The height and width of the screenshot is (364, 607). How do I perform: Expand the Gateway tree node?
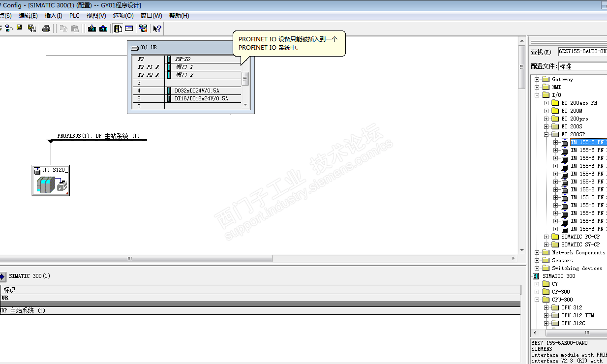537,79
